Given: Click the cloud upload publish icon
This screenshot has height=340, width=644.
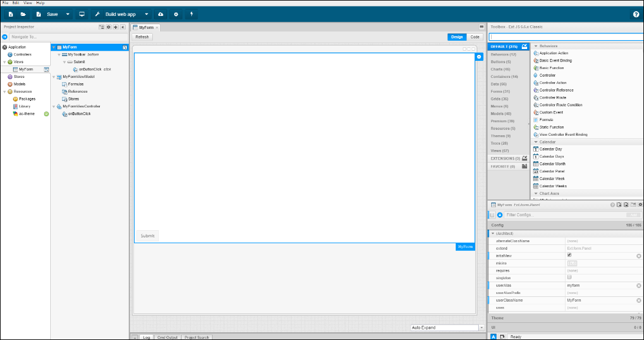Looking at the screenshot, I should (161, 14).
